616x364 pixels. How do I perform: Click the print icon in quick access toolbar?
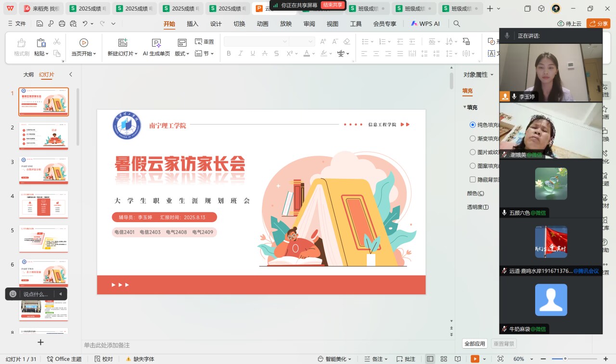[62, 24]
